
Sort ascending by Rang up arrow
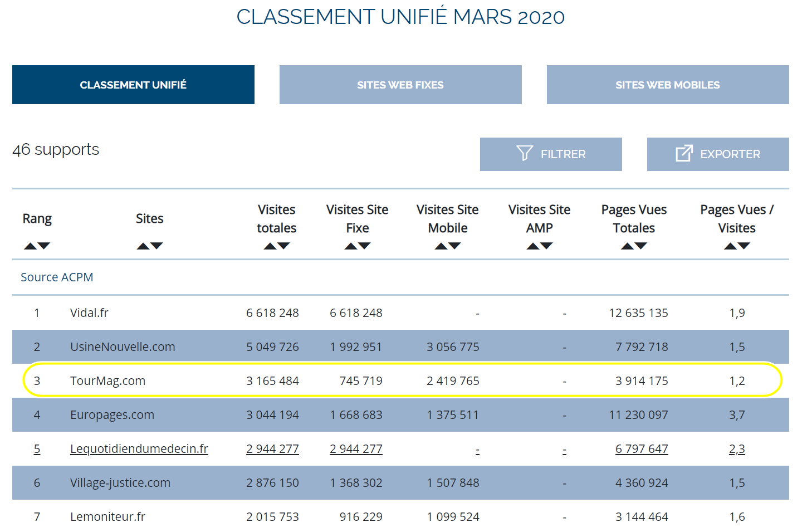tap(31, 246)
